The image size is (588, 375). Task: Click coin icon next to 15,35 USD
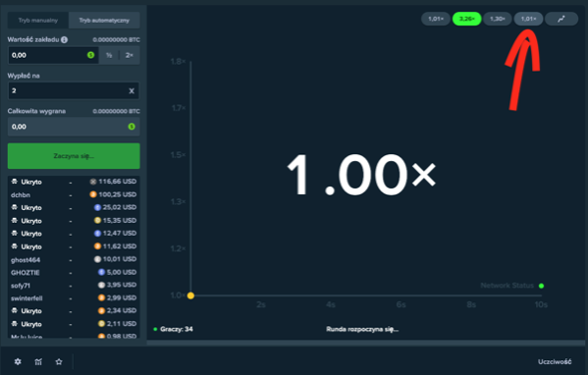97,220
